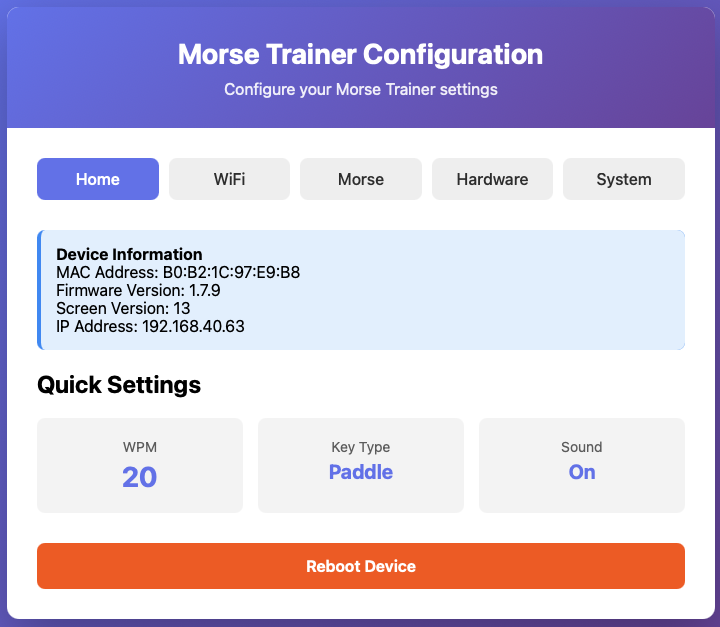720x627 pixels.
Task: Select the Paddle key type value
Action: click(x=361, y=472)
